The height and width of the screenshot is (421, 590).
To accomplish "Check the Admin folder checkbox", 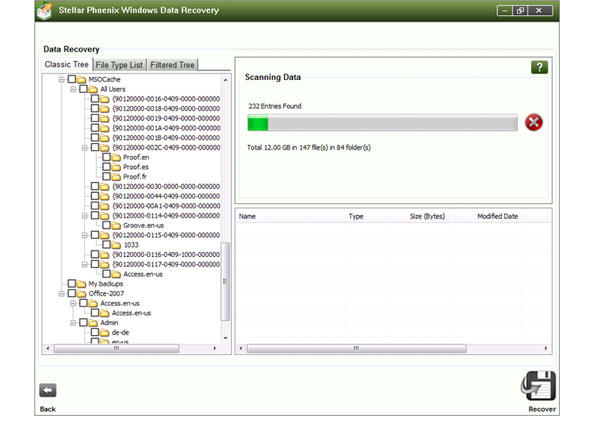I will [83, 322].
